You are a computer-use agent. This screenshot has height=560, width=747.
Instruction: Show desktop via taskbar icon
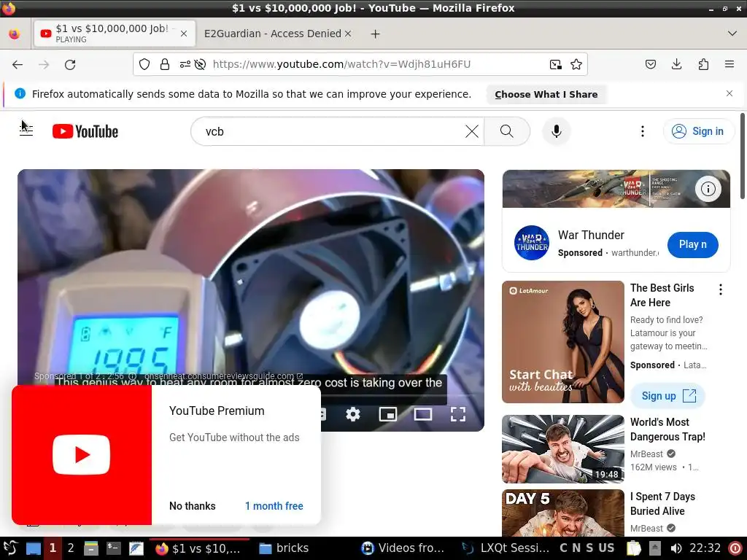tap(34, 548)
